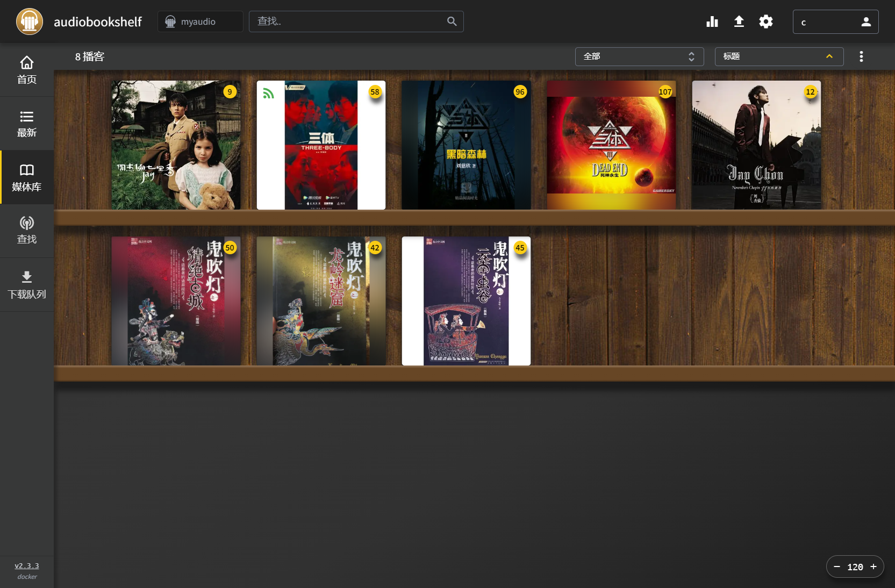This screenshot has width=895, height=588.
Task: Open 查找 podcast search in sidebar
Action: (x=27, y=231)
